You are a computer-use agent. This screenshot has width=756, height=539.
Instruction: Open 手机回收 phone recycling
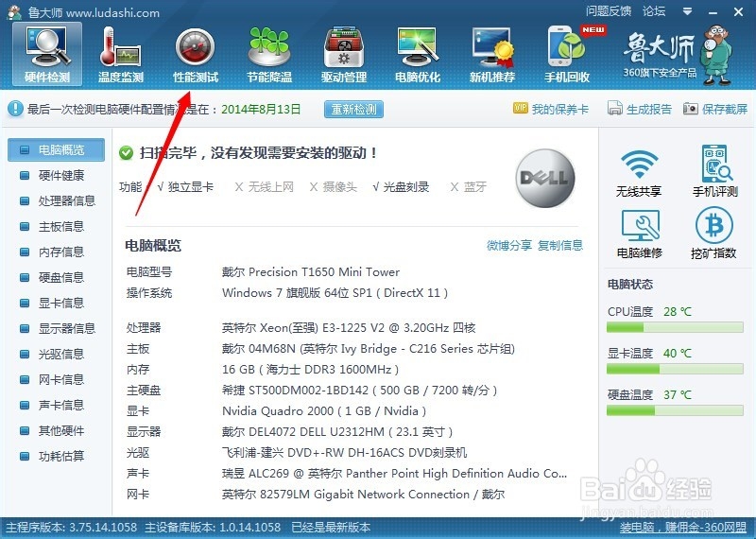(x=567, y=55)
